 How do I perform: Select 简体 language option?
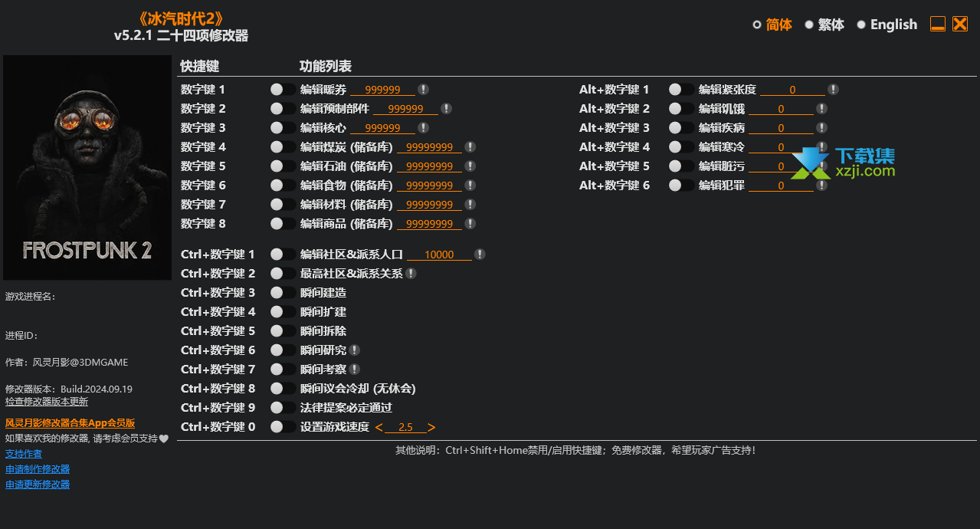click(x=772, y=25)
